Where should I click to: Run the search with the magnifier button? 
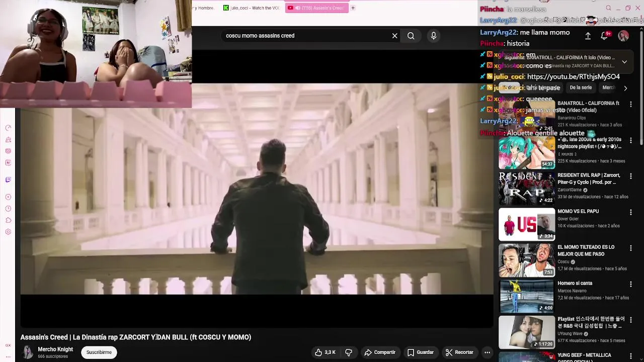tap(411, 36)
